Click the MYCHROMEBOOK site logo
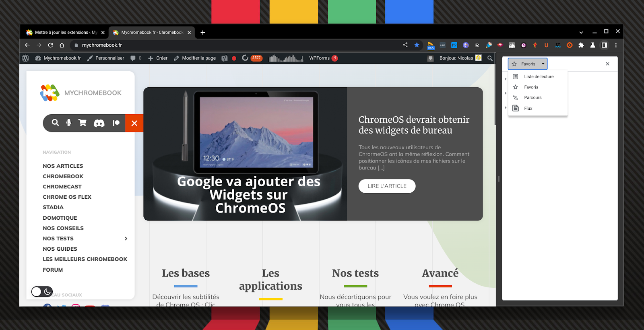This screenshot has height=330, width=644. pyautogui.click(x=80, y=93)
